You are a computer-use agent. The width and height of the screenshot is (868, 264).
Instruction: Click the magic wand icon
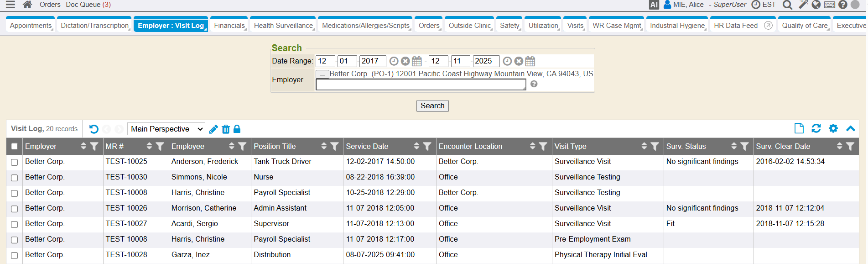[803, 5]
